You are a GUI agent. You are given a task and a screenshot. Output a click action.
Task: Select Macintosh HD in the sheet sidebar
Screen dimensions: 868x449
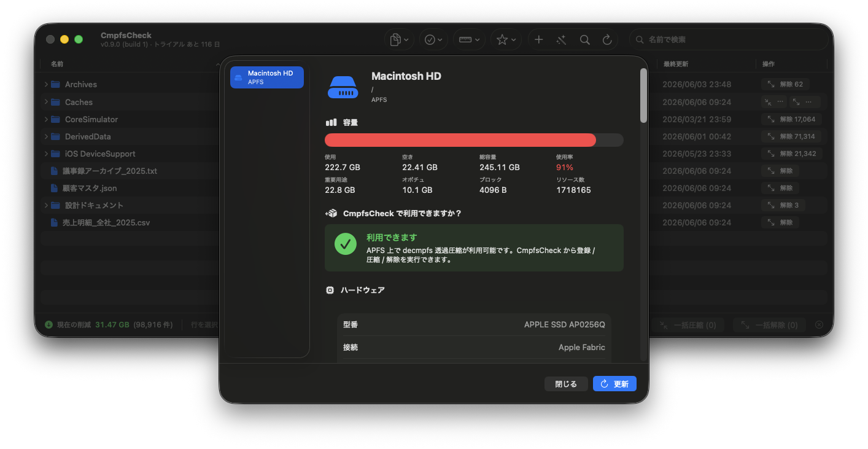267,77
